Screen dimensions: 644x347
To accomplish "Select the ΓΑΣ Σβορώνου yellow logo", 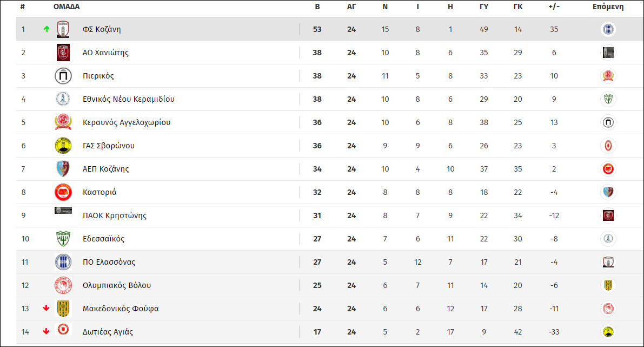I will click(63, 146).
